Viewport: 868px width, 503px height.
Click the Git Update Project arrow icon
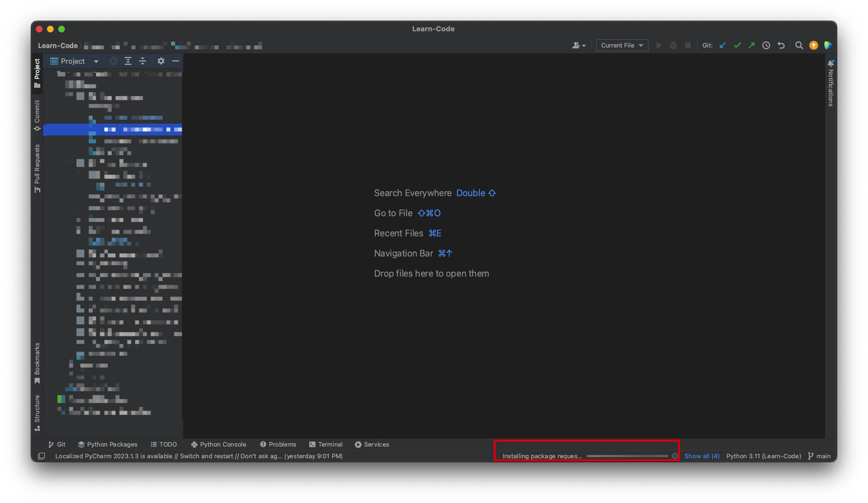(x=723, y=45)
